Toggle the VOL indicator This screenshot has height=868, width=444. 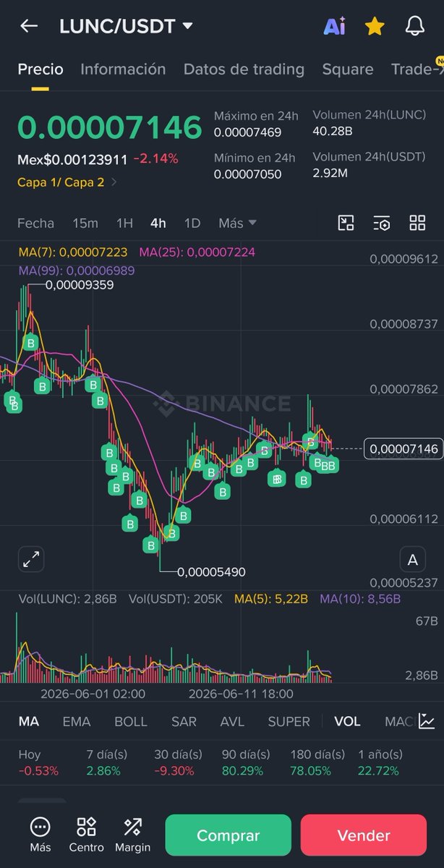(x=347, y=722)
